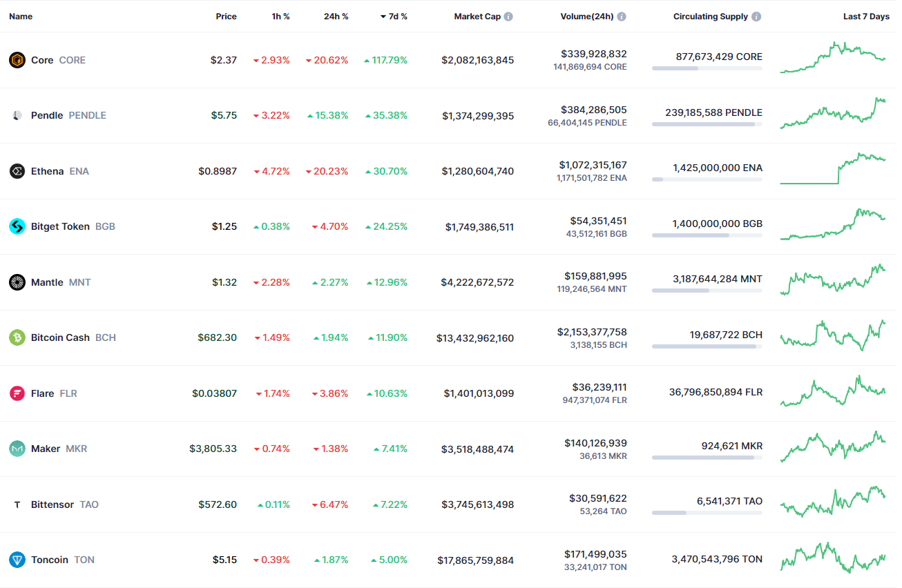Sort by Market Cap column header
The height and width of the screenshot is (588, 902).
point(477,16)
